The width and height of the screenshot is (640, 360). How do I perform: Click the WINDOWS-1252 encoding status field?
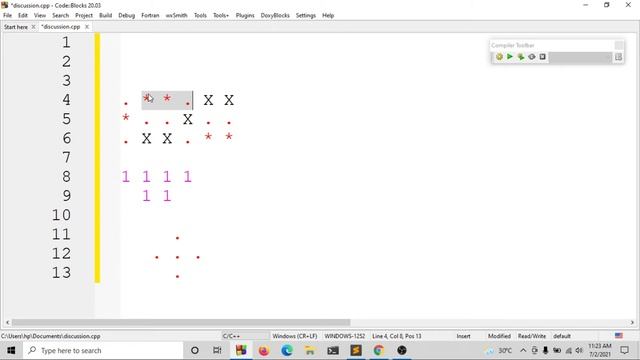[344, 336]
